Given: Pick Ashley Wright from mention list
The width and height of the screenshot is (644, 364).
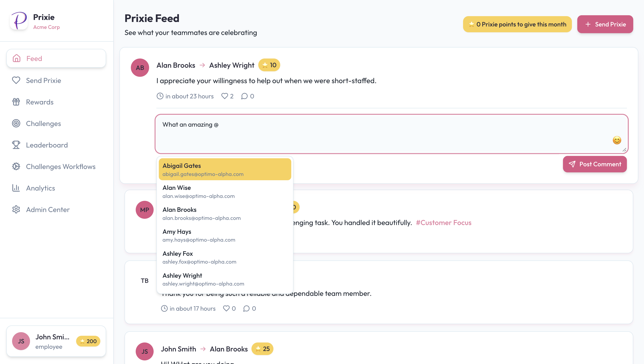Looking at the screenshot, I should [225, 279].
